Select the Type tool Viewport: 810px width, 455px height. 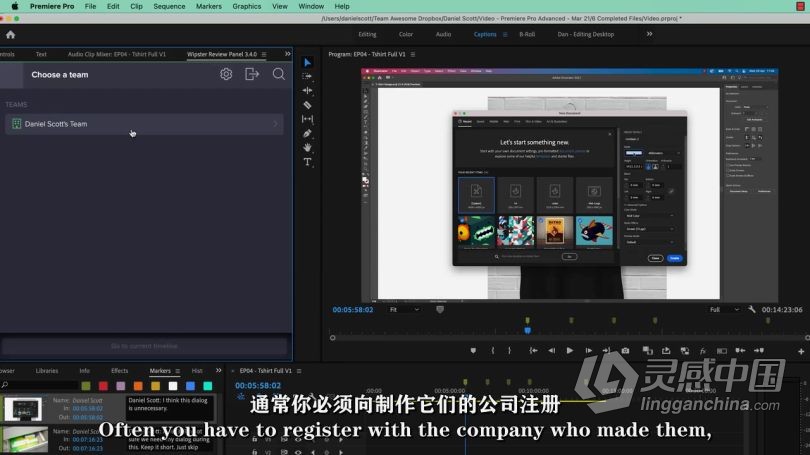(307, 162)
